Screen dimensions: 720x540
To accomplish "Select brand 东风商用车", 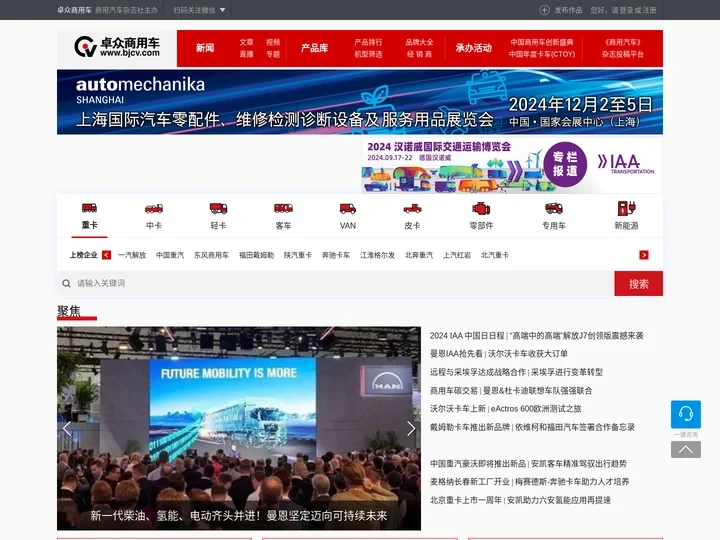I will coord(211,255).
